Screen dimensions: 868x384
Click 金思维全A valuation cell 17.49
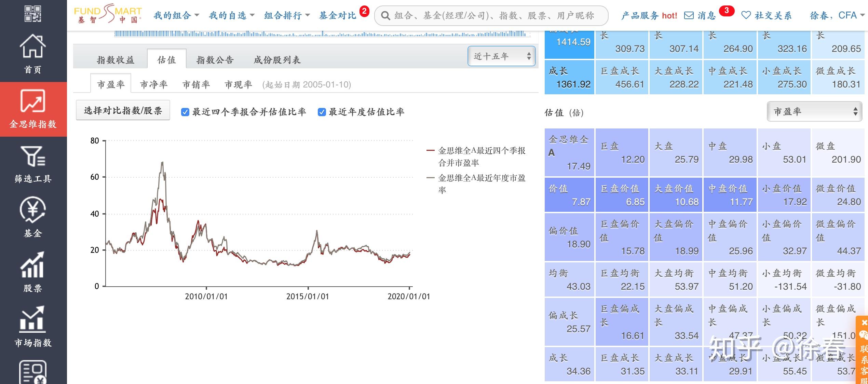pyautogui.click(x=569, y=152)
